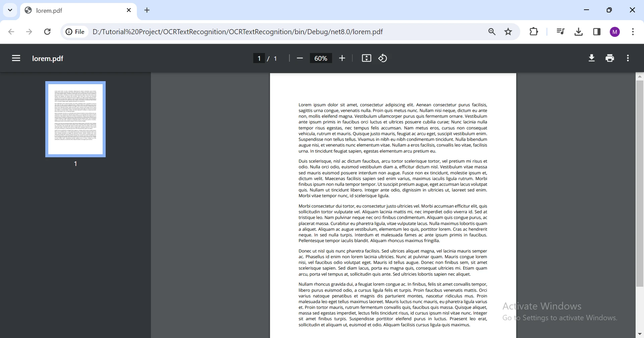This screenshot has height=338, width=644.
Task: Toggle the PDF sidebar hamburger menu
Action: pos(16,58)
